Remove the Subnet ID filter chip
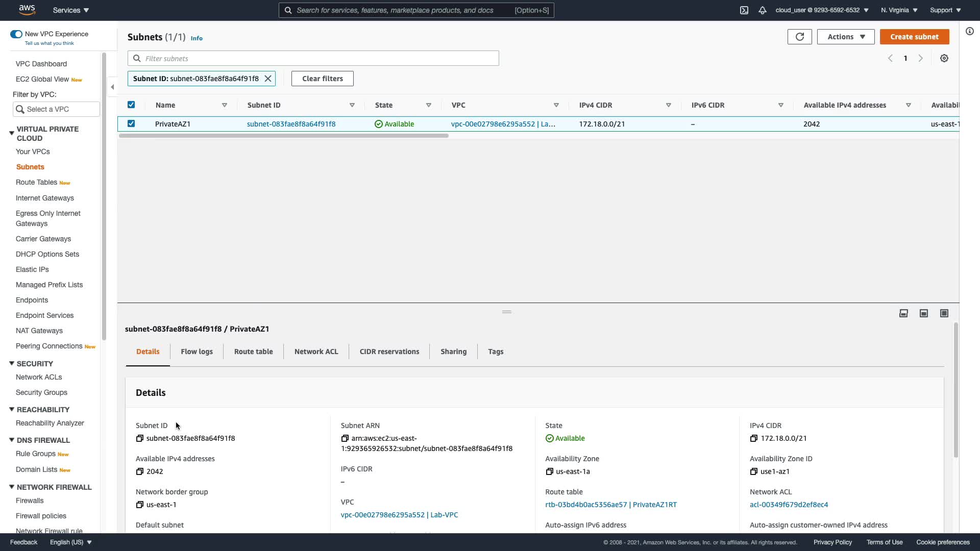The height and width of the screenshot is (551, 980). (x=267, y=79)
